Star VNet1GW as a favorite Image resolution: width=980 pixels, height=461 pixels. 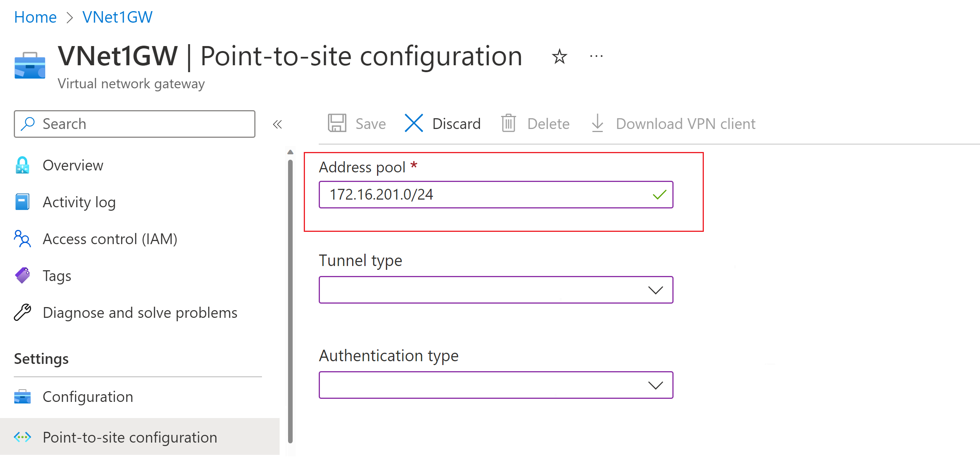pyautogui.click(x=560, y=56)
